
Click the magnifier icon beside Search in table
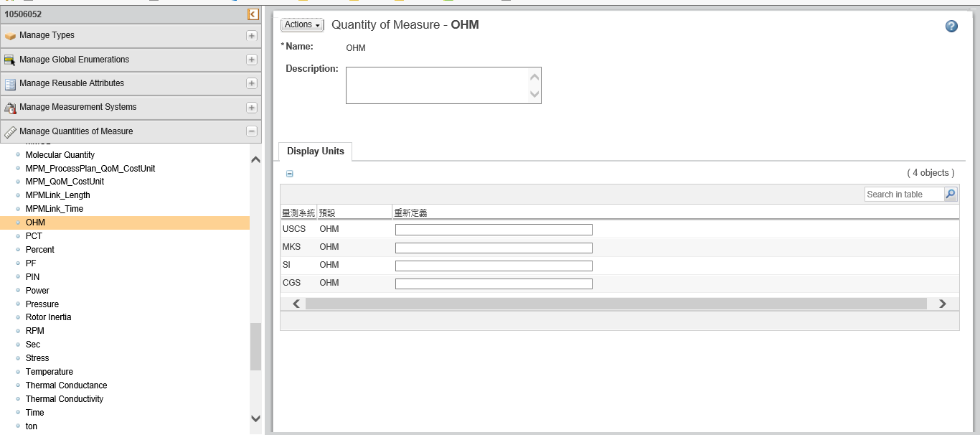(950, 194)
